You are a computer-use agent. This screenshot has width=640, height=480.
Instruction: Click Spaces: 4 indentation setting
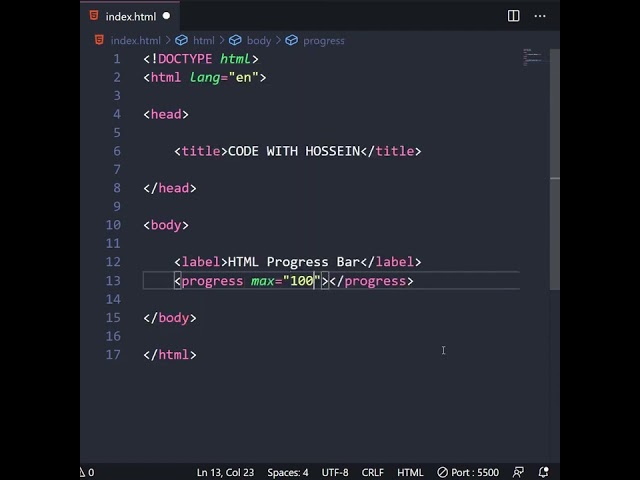288,472
